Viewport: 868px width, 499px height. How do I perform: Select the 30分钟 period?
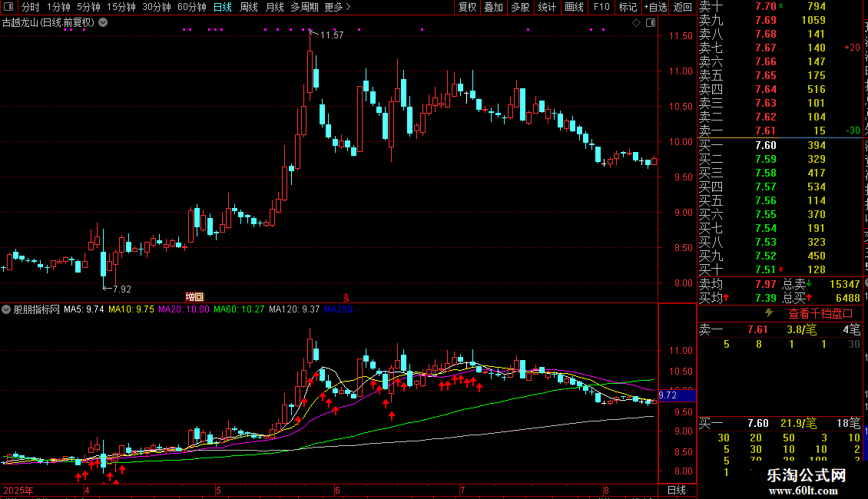tap(157, 7)
